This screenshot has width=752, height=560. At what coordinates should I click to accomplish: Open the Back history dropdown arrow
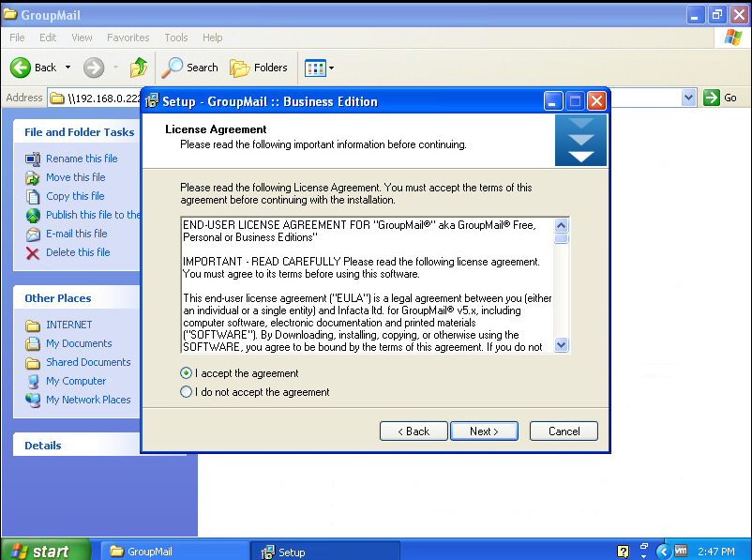[68, 68]
